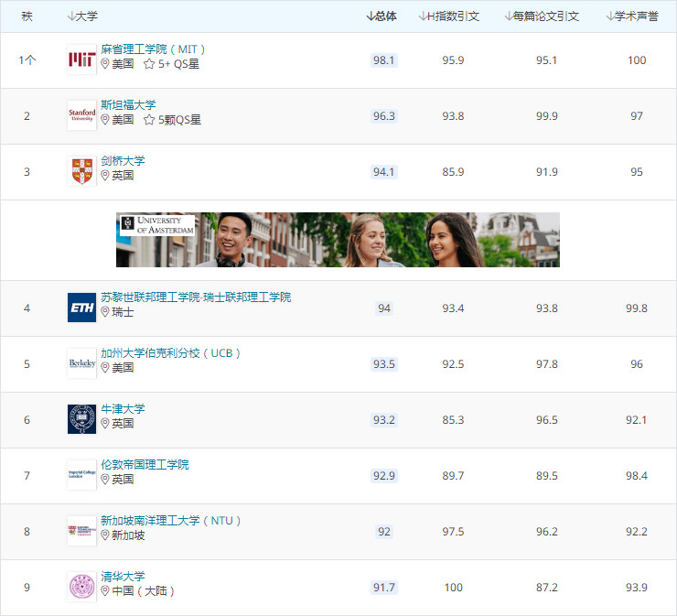
Task: Sort by 每篇论文引文 column header
Action: coord(542,16)
